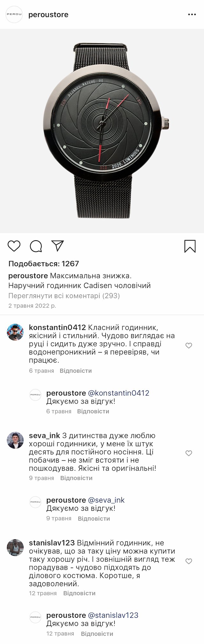Open the stanislav123 avatar

pos(15,548)
